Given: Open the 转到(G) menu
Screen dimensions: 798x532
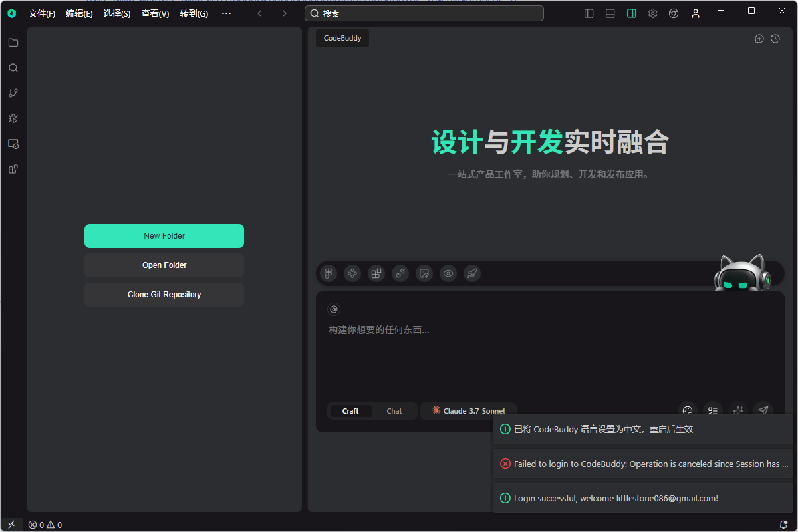Looking at the screenshot, I should (194, 13).
